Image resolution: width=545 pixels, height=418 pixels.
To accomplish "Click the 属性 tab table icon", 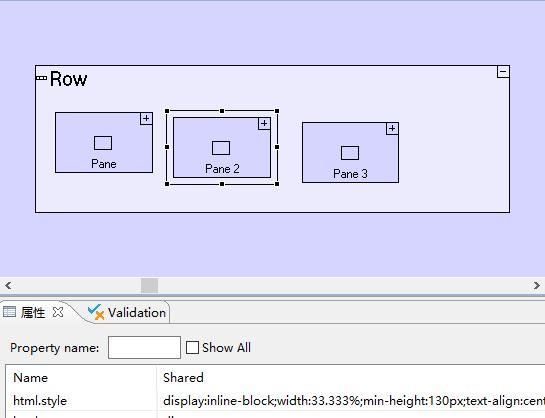I will click(x=9, y=312).
